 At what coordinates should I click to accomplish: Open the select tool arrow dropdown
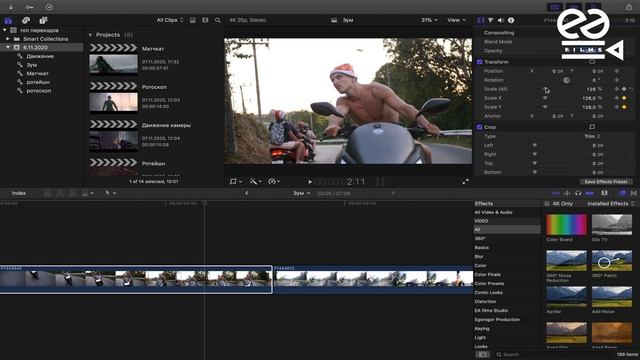(111, 193)
